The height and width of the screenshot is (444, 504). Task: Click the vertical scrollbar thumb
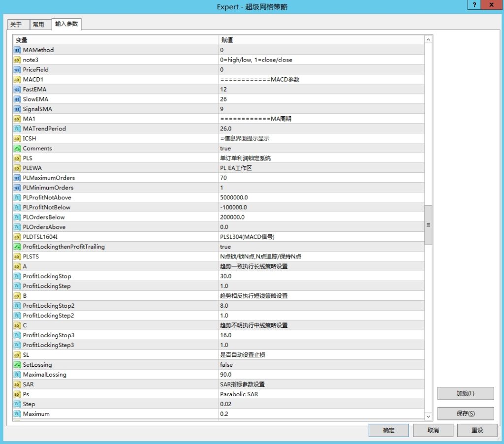tap(428, 224)
